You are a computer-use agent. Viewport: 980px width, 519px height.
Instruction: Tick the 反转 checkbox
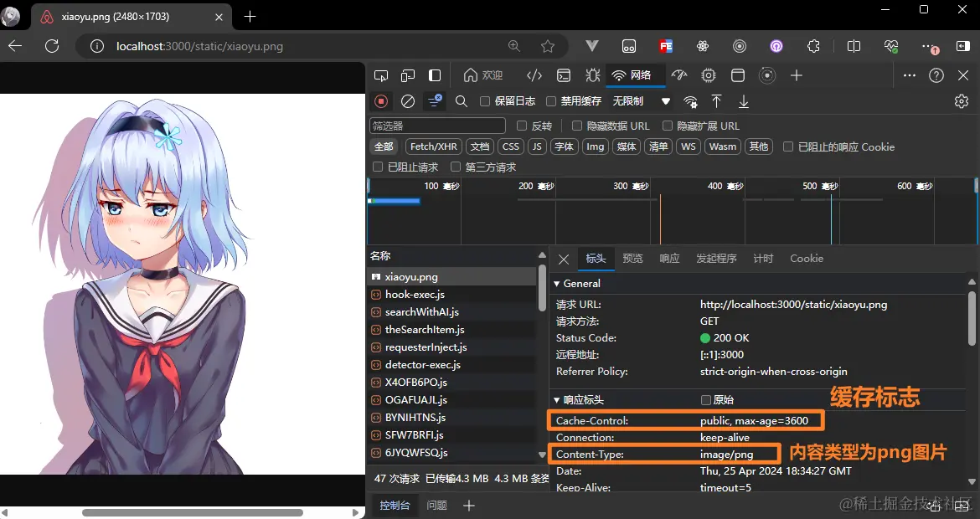521,126
